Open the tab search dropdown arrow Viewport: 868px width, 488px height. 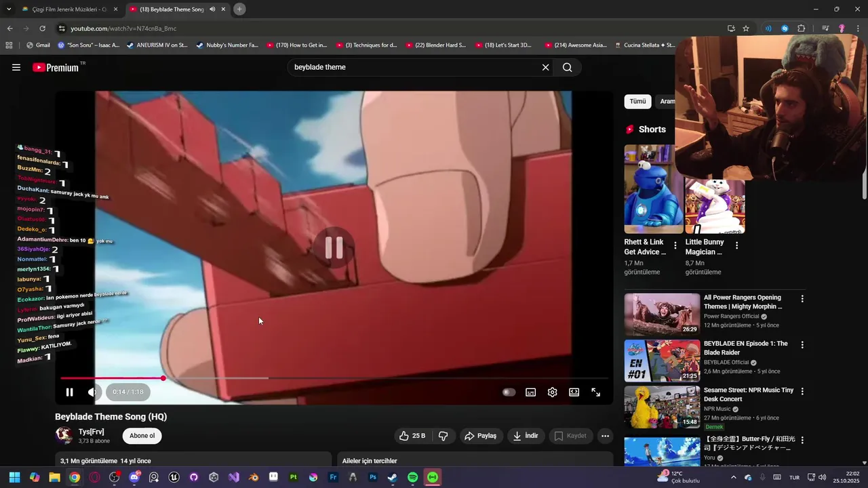8,9
